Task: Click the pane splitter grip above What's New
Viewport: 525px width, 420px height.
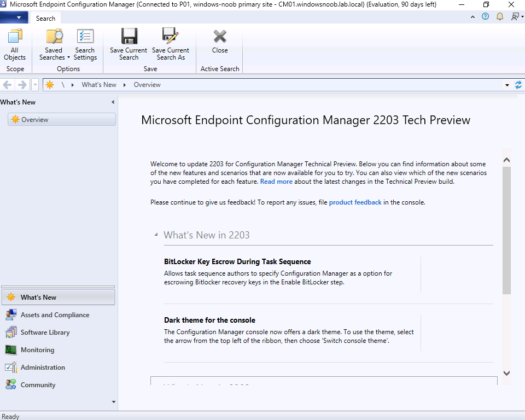Action: point(58,287)
